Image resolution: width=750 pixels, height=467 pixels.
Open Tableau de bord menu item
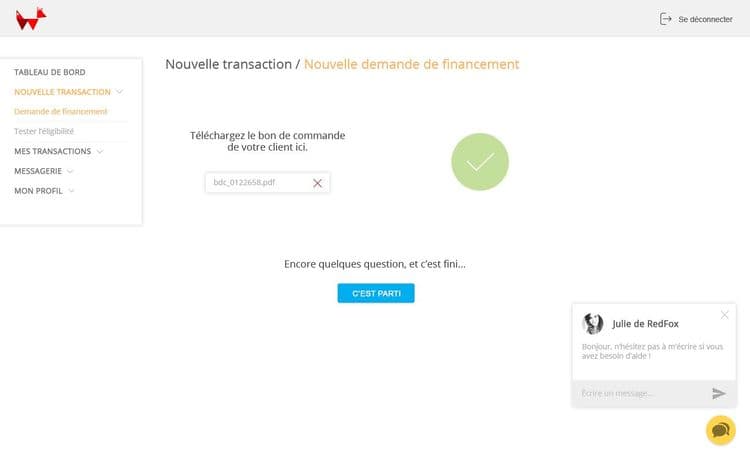pyautogui.click(x=50, y=72)
